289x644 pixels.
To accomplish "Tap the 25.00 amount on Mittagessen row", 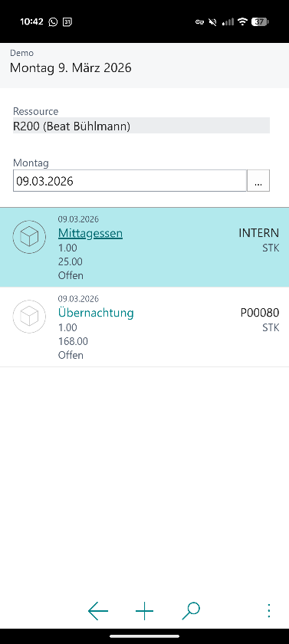I will [71, 261].
